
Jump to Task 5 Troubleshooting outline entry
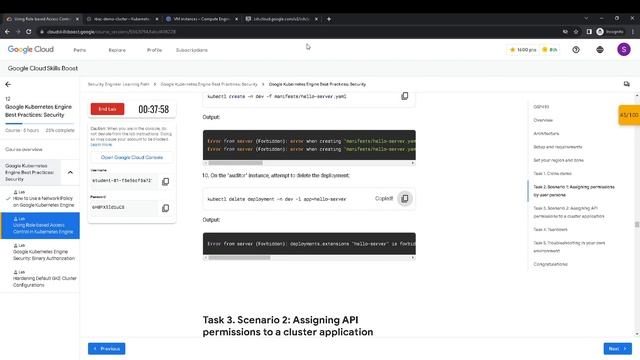click(x=569, y=247)
